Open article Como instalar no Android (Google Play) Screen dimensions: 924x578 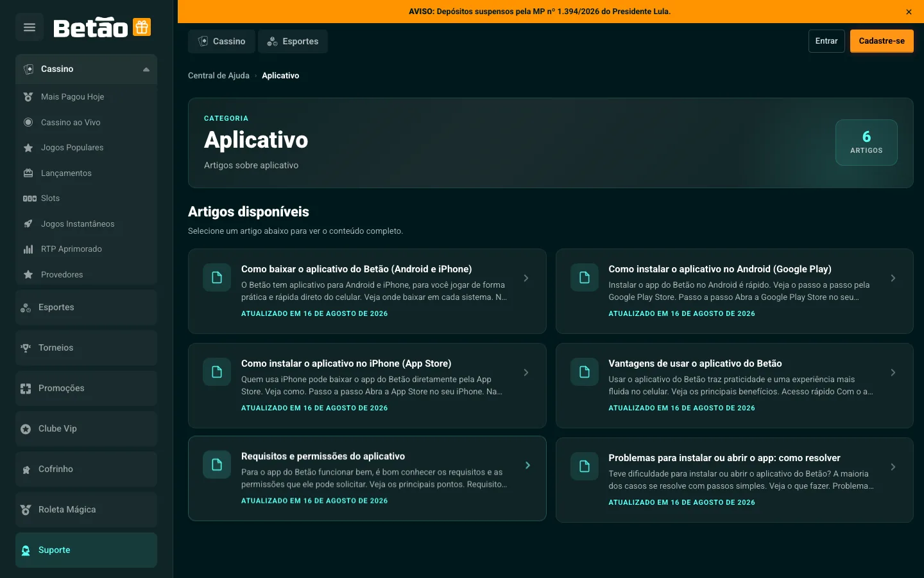coord(735,291)
